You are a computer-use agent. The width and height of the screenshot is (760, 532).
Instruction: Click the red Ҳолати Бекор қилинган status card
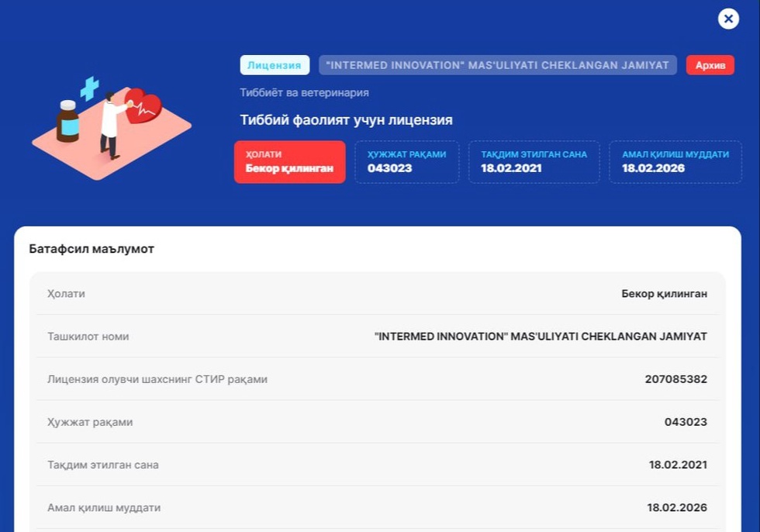pos(289,161)
